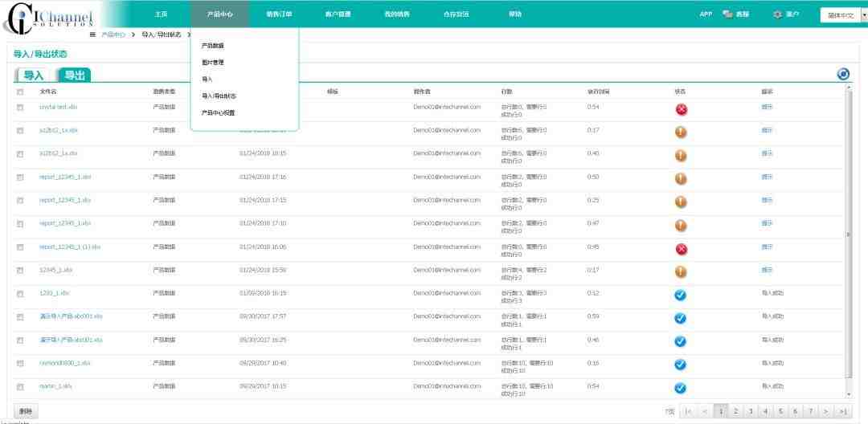Click table scrollbar up arrow
This screenshot has height=424, width=868.
[850, 88]
